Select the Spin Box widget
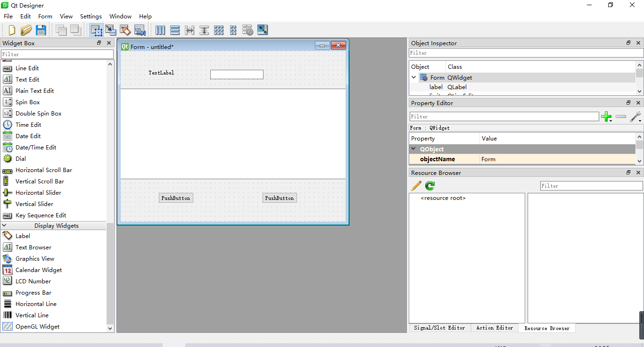Screen dimensions: 644x347 [x=28, y=102]
